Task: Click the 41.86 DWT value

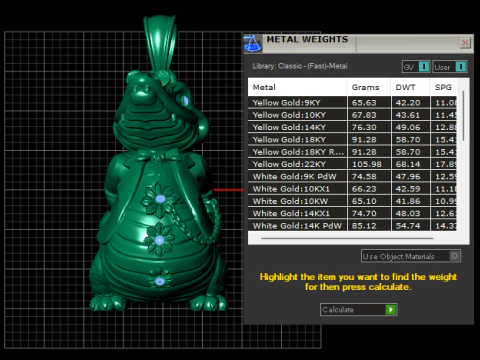Action: coord(408,201)
